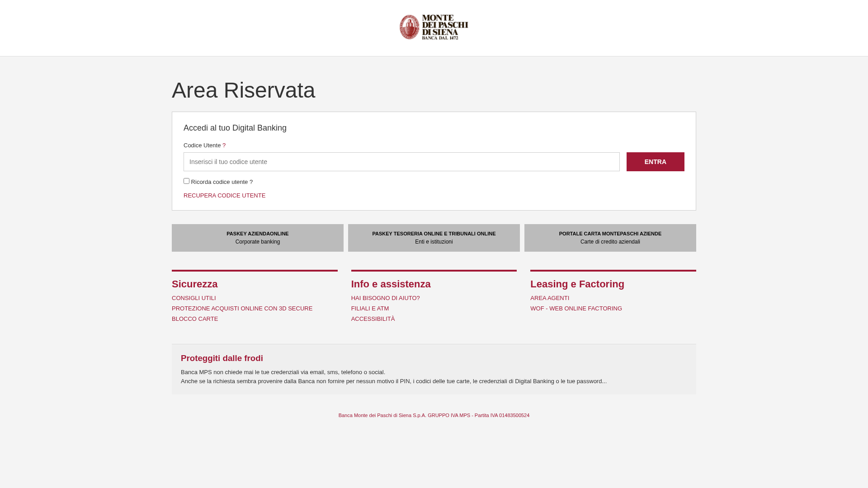The height and width of the screenshot is (488, 868).
Task: Click the Accedi al tuo Digital Banking text
Action: 235,128
